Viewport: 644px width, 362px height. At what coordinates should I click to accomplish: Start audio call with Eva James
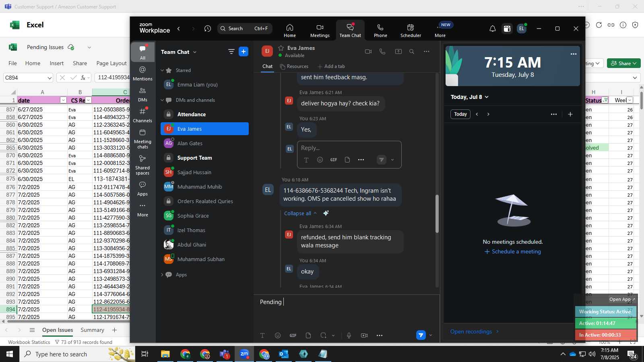point(382,51)
